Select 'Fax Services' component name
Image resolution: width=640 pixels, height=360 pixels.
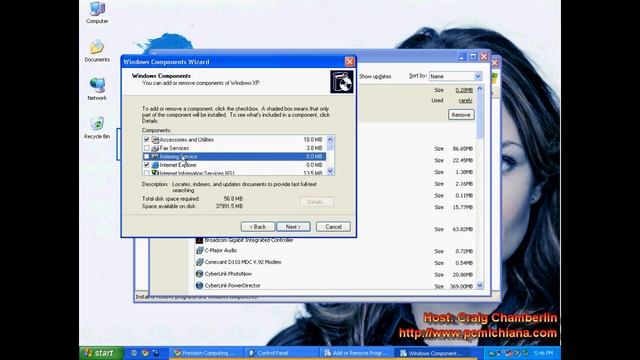pyautogui.click(x=174, y=148)
